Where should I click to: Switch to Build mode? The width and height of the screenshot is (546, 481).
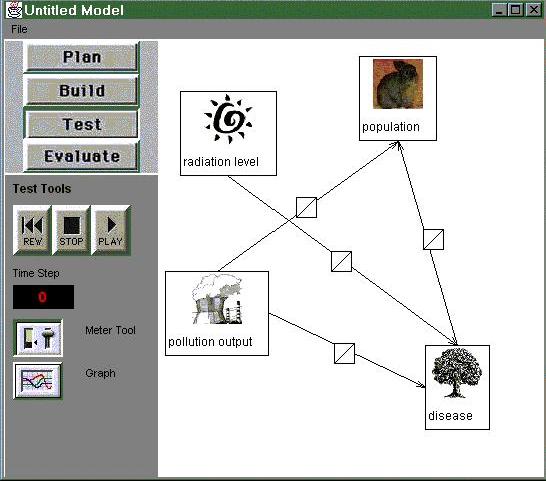tap(82, 90)
